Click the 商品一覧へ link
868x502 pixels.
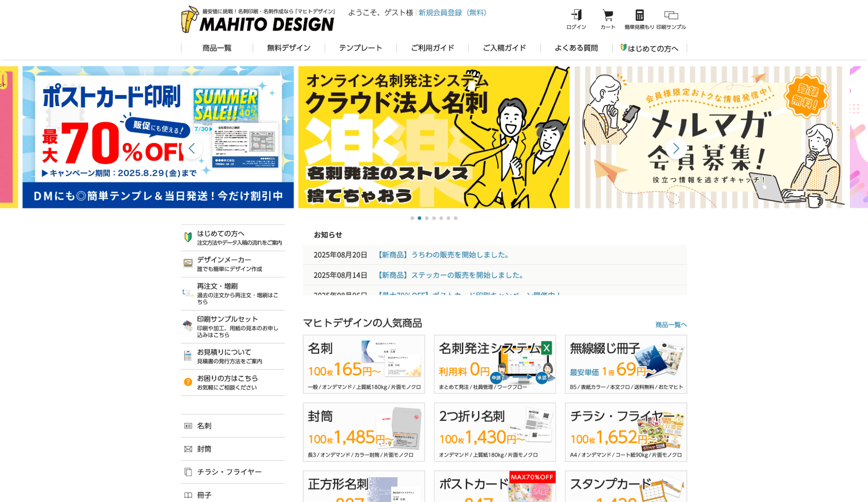[x=671, y=325]
